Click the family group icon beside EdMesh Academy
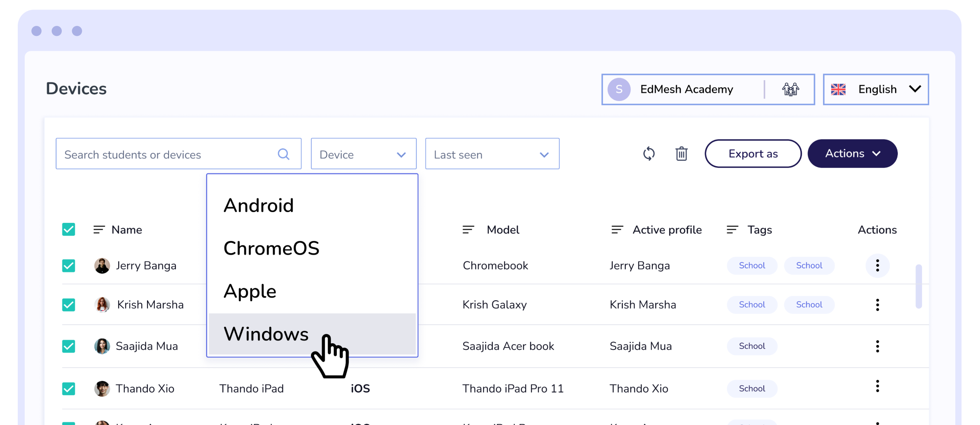Screen dimensions: 980x425 click(791, 89)
